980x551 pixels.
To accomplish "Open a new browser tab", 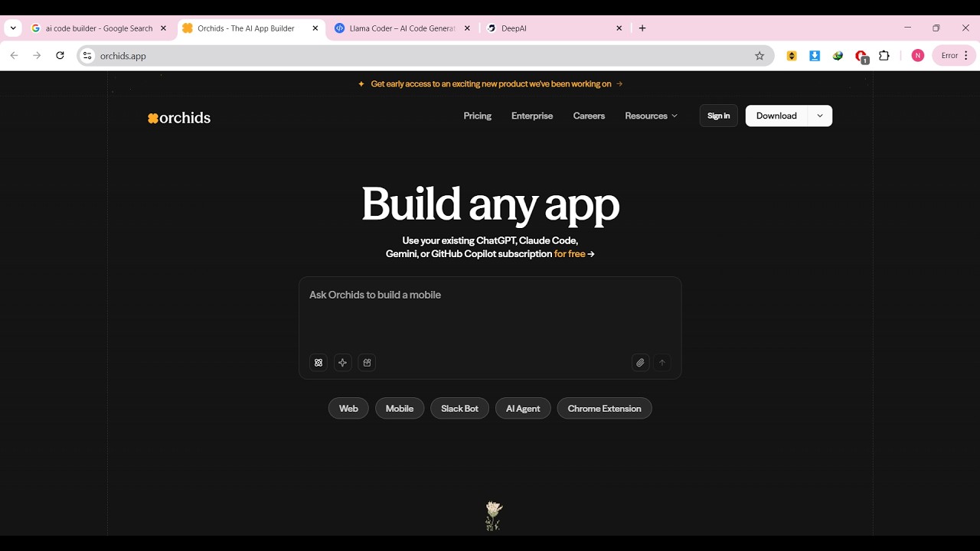I will tap(642, 28).
